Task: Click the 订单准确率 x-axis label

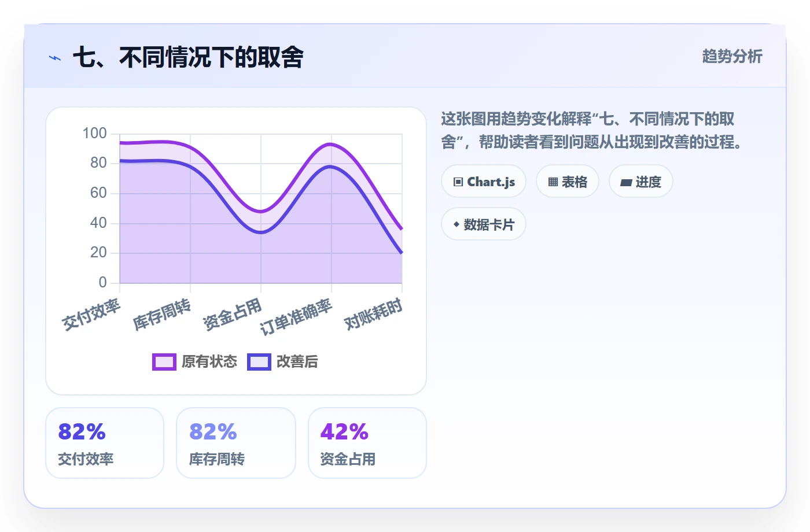Action: (x=296, y=317)
